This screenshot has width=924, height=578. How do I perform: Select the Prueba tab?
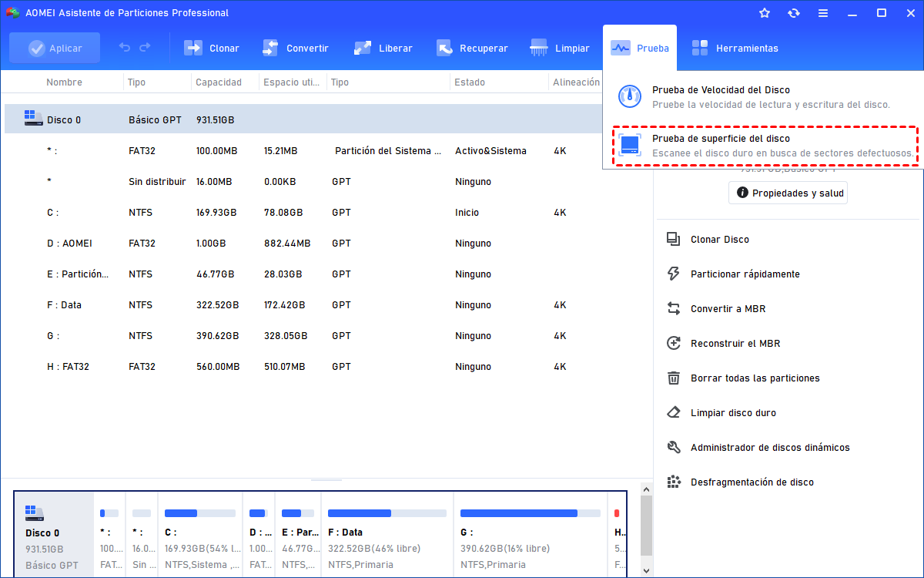click(x=640, y=48)
